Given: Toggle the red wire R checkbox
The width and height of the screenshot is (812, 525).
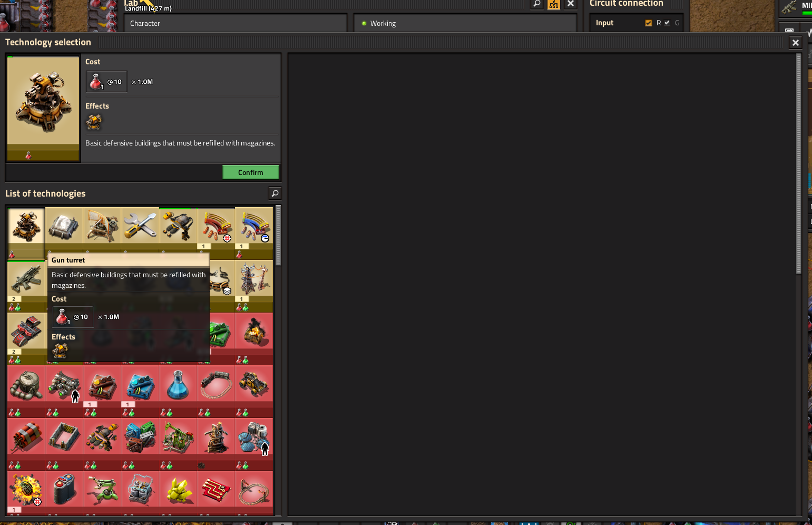Looking at the screenshot, I should [x=649, y=23].
